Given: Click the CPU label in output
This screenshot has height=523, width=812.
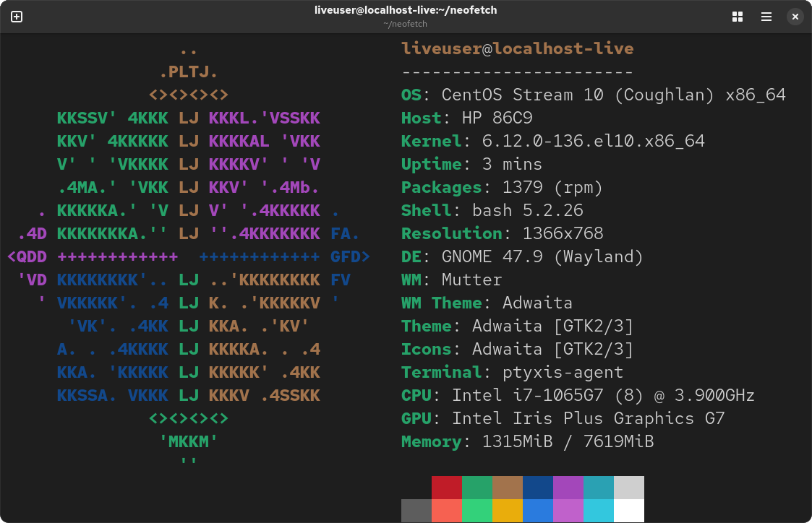Looking at the screenshot, I should point(416,396).
